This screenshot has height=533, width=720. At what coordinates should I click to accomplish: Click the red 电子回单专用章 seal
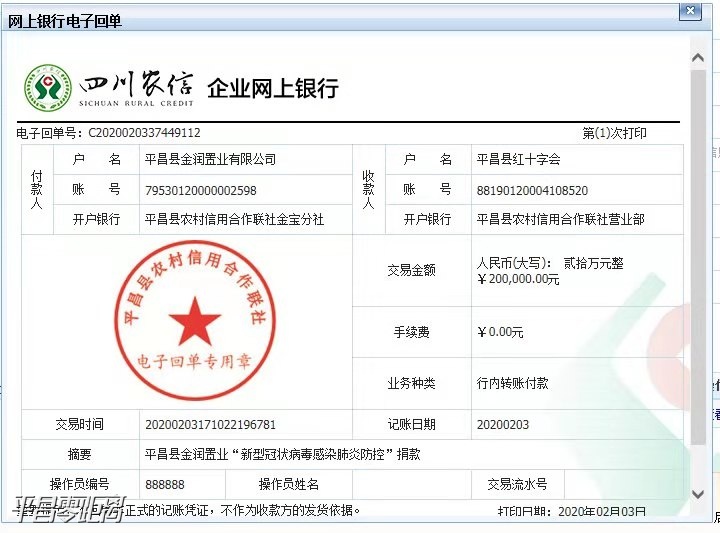195,320
